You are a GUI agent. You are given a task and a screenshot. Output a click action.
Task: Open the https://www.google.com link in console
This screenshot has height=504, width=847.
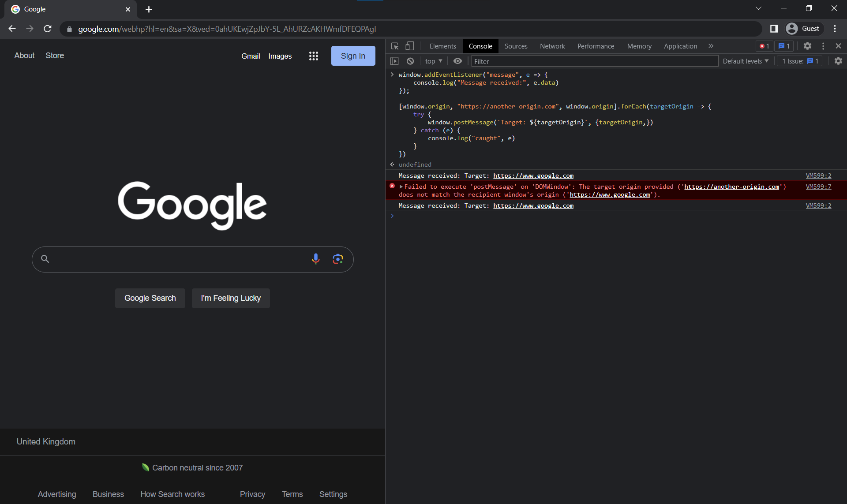tap(533, 175)
